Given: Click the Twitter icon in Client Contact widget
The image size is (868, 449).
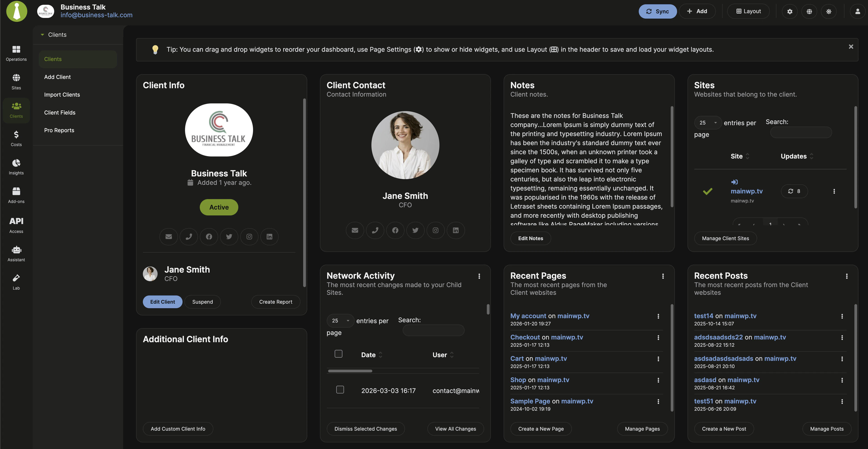Looking at the screenshot, I should [x=415, y=230].
